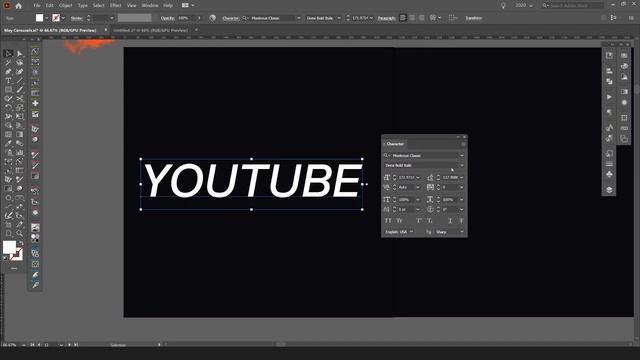Select the Rectangle tool
This screenshot has width=640, height=360.
coord(8,90)
